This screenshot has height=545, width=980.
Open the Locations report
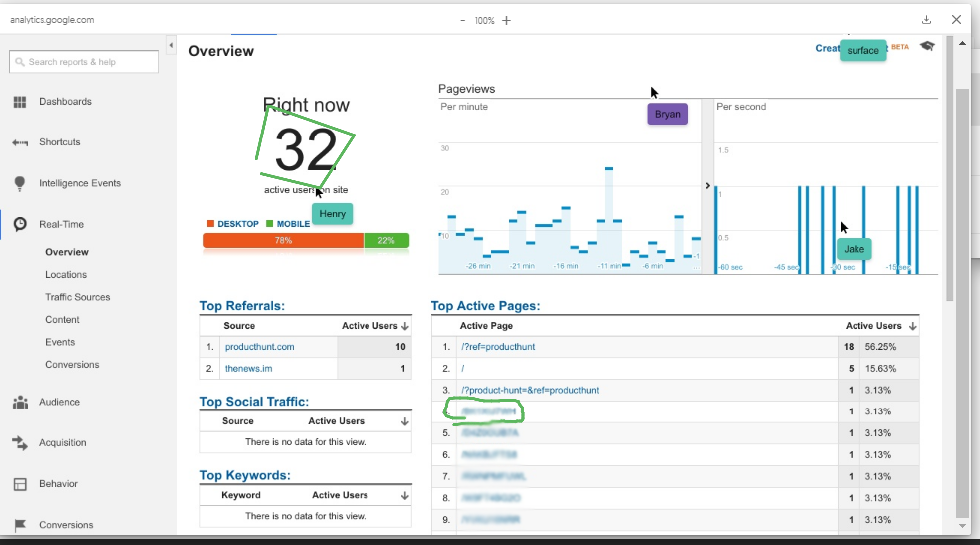pos(66,275)
